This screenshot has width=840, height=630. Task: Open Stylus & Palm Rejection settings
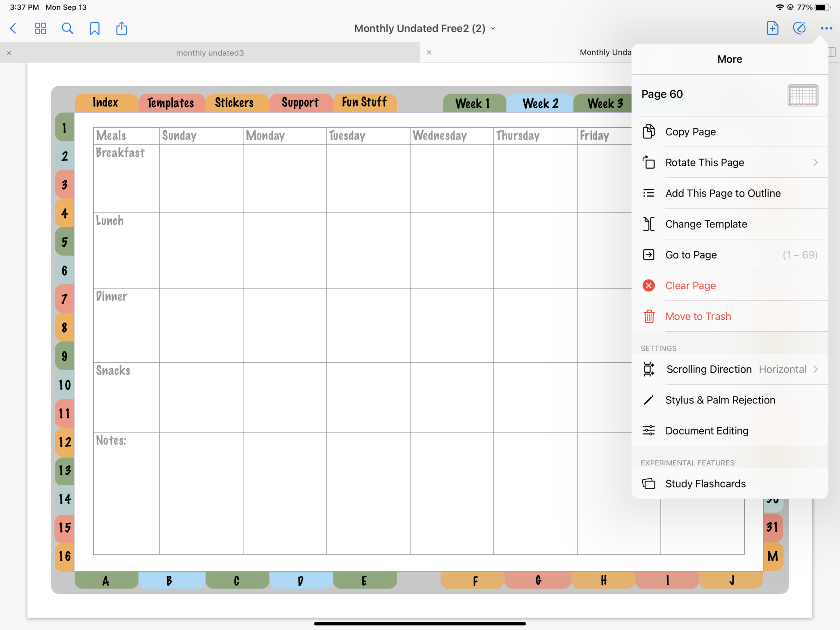tap(720, 399)
